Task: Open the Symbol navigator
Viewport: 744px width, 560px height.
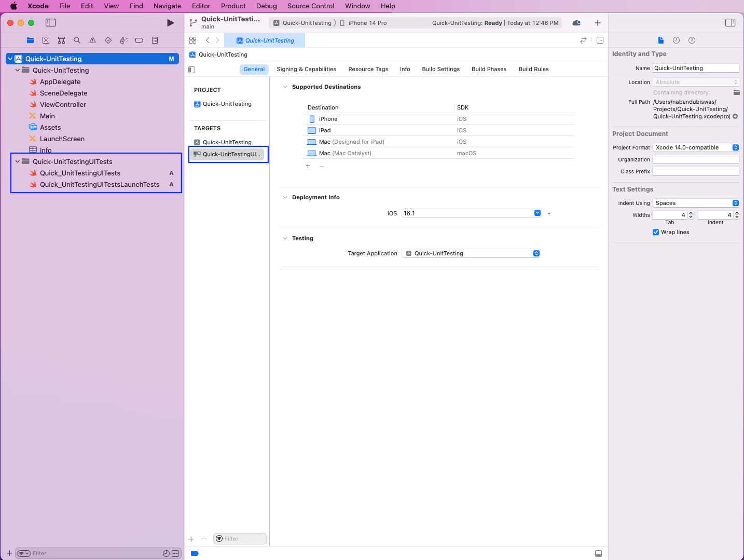Action: tap(62, 40)
